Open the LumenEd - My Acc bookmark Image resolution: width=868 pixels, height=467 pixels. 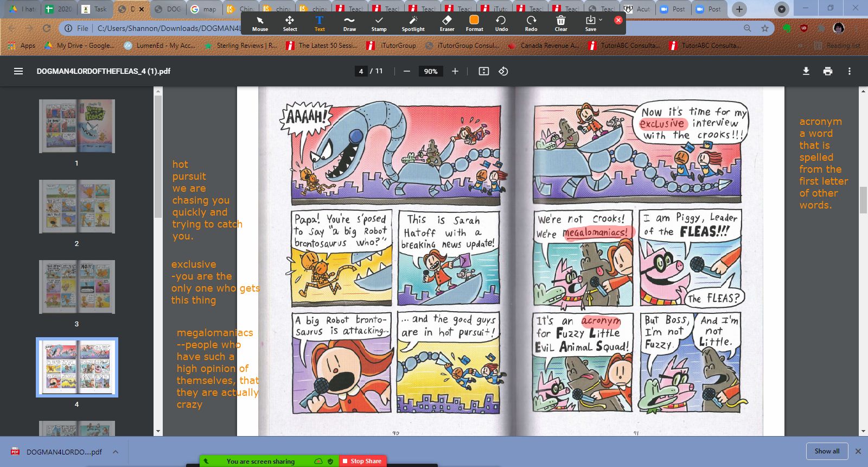tap(159, 46)
